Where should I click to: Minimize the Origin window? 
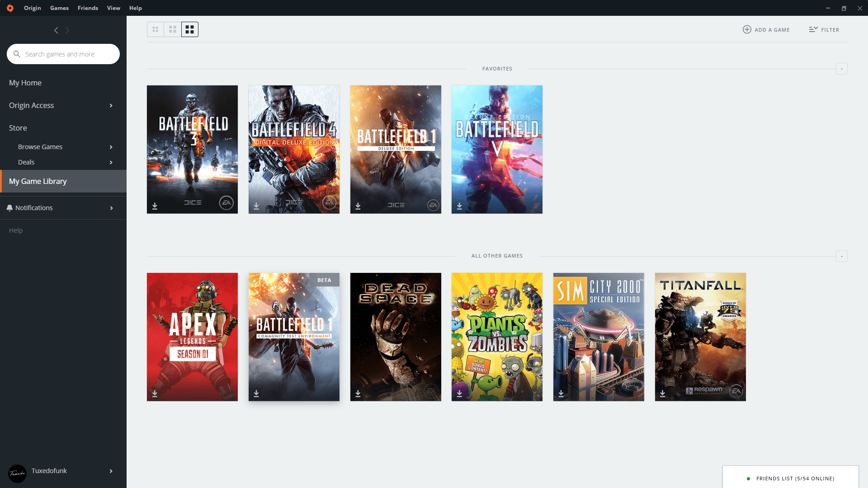[828, 8]
